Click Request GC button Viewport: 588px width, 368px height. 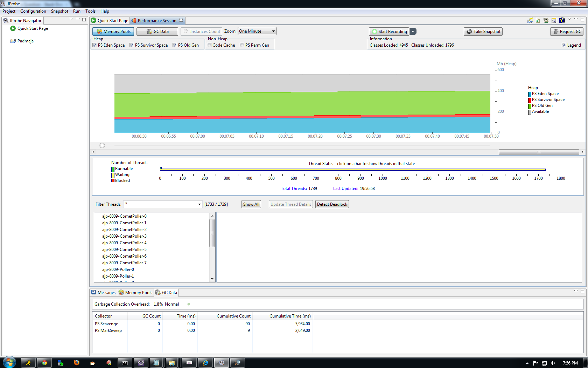pos(567,32)
